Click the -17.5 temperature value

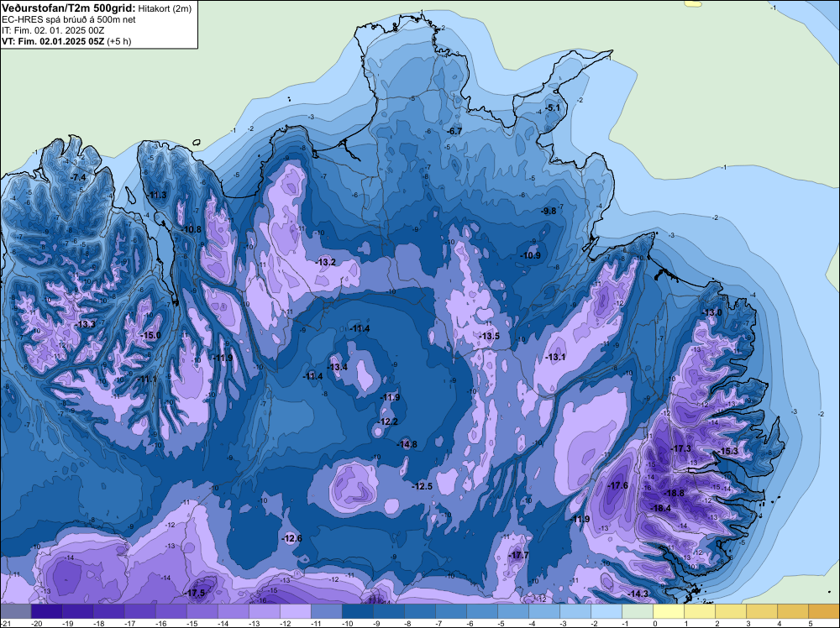click(x=194, y=594)
